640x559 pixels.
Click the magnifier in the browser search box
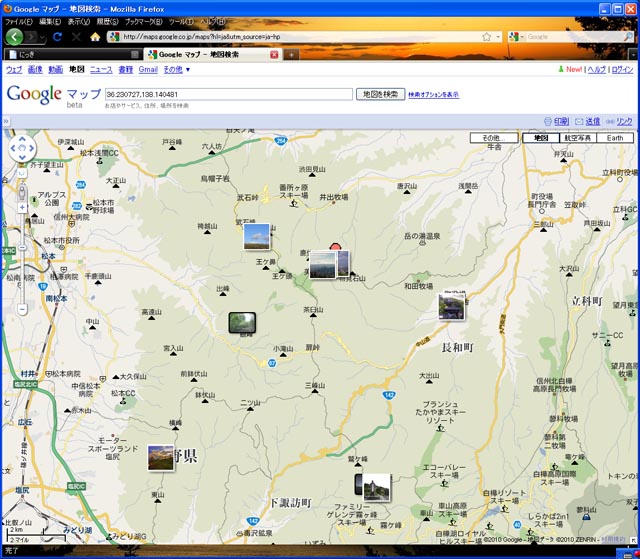628,37
